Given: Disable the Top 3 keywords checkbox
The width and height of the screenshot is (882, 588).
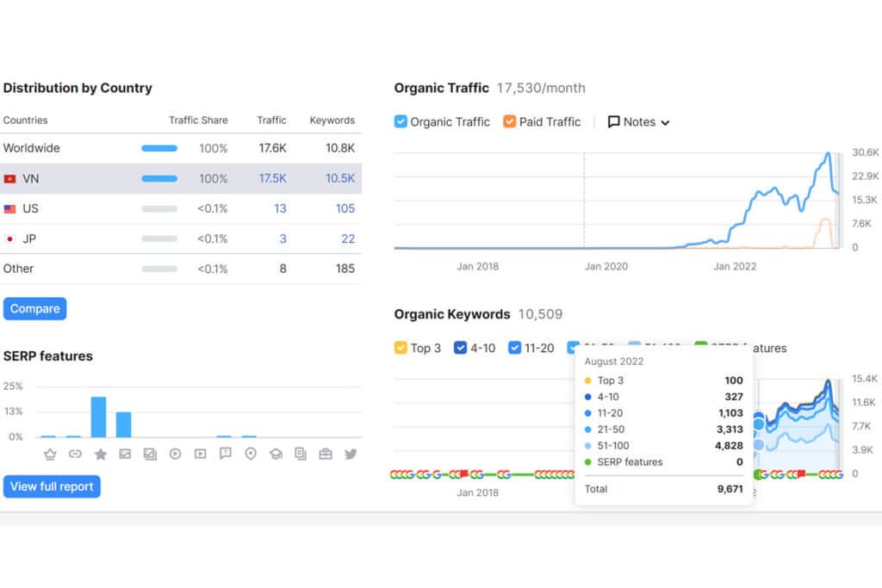Looking at the screenshot, I should click(401, 348).
